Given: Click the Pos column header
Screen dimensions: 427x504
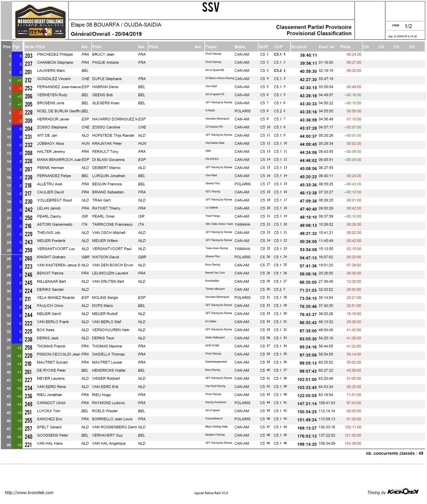Looking at the screenshot, I should [x=7, y=47].
